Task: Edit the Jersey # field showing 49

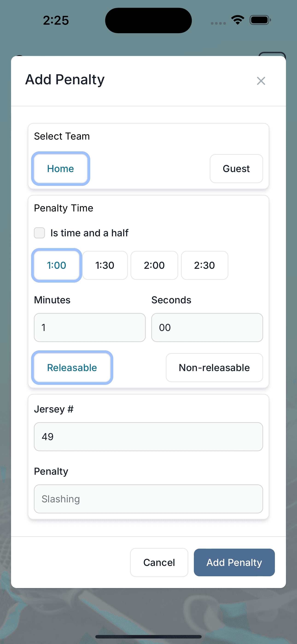Action: tap(148, 436)
